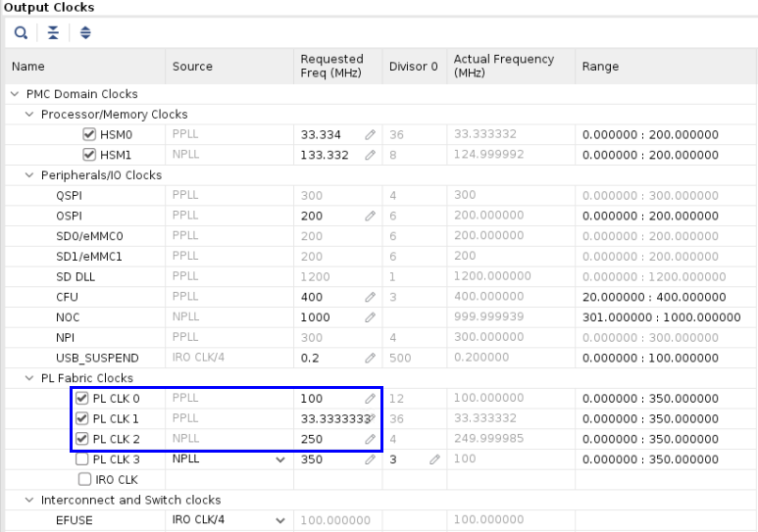Sort by Requested Freq column header

coord(331,66)
